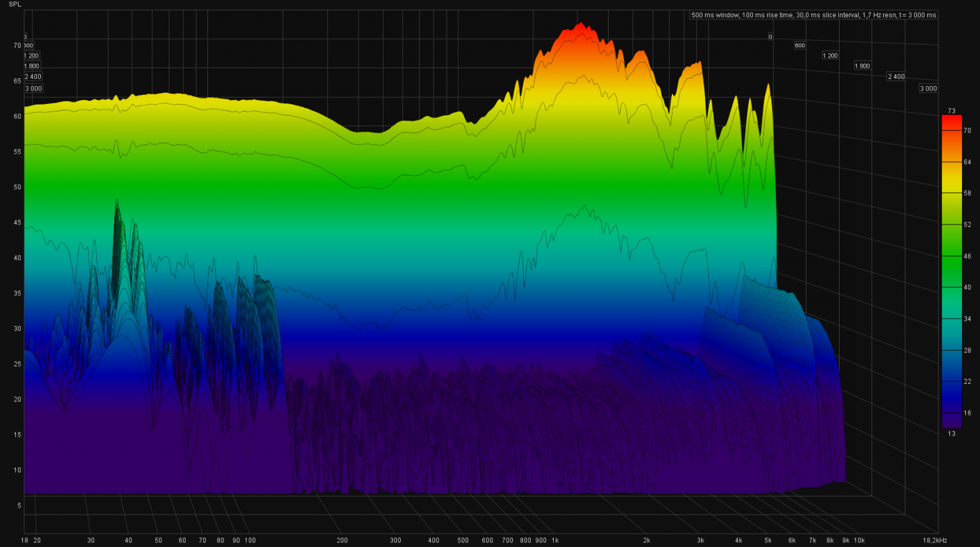Click the 3 000 label on the receding time axis
This screenshot has width=980, height=547.
point(928,89)
